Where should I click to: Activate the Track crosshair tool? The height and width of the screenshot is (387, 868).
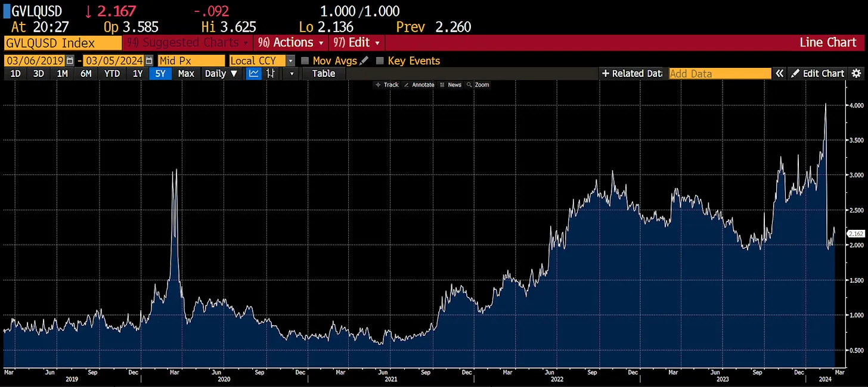[x=386, y=85]
